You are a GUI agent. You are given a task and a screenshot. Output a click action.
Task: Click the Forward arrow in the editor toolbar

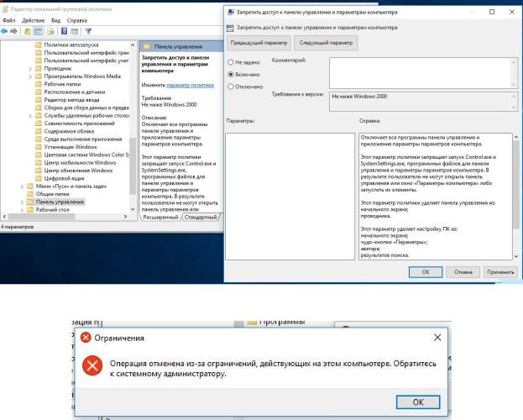pos(13,31)
